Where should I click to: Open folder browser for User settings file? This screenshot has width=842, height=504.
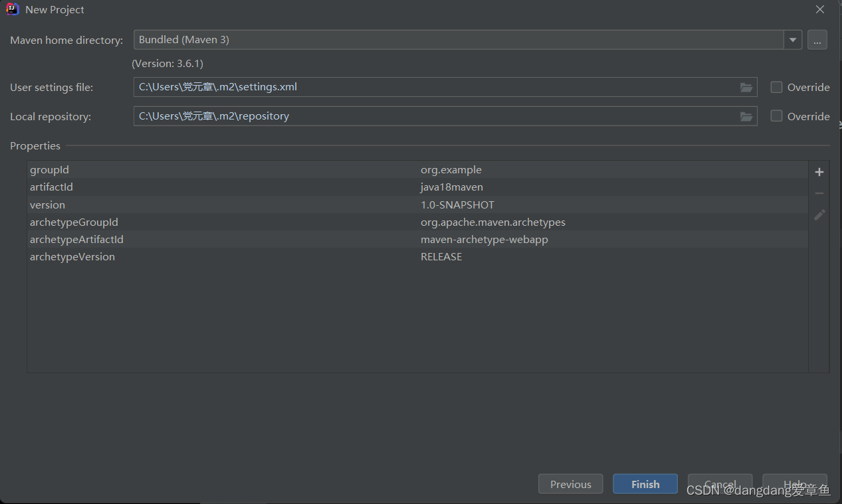746,87
